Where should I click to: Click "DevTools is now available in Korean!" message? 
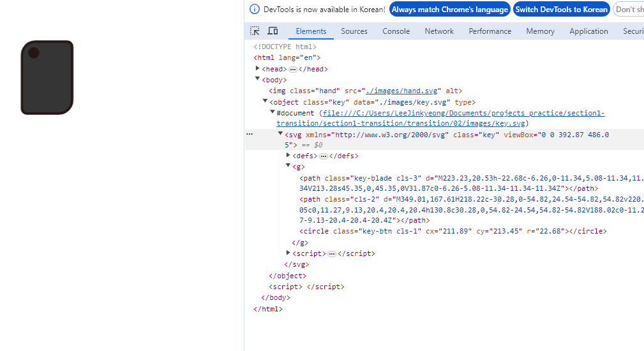(324, 10)
